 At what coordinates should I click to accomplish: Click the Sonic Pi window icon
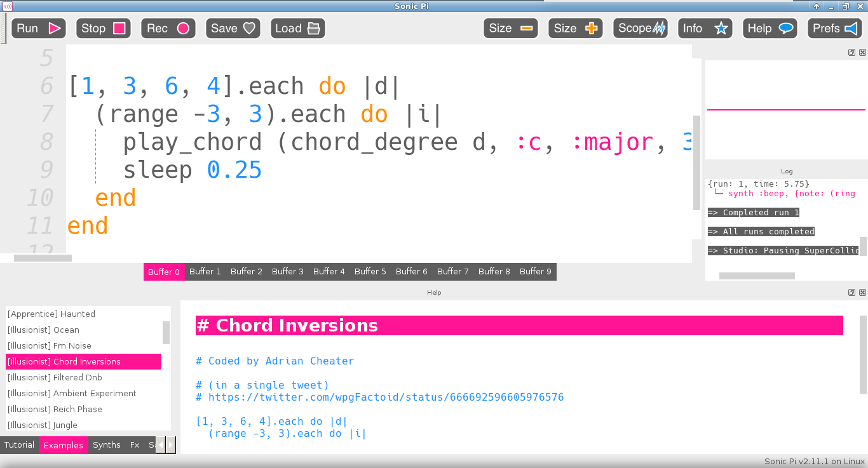click(8, 6)
